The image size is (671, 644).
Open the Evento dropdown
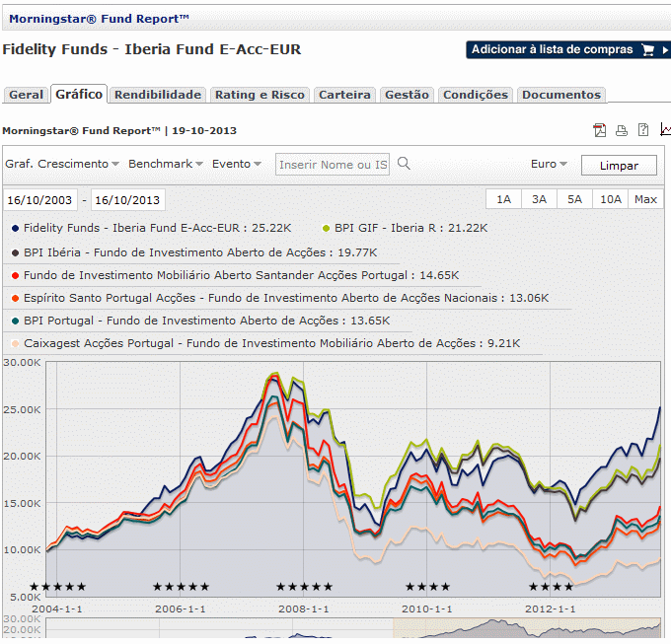(x=236, y=164)
